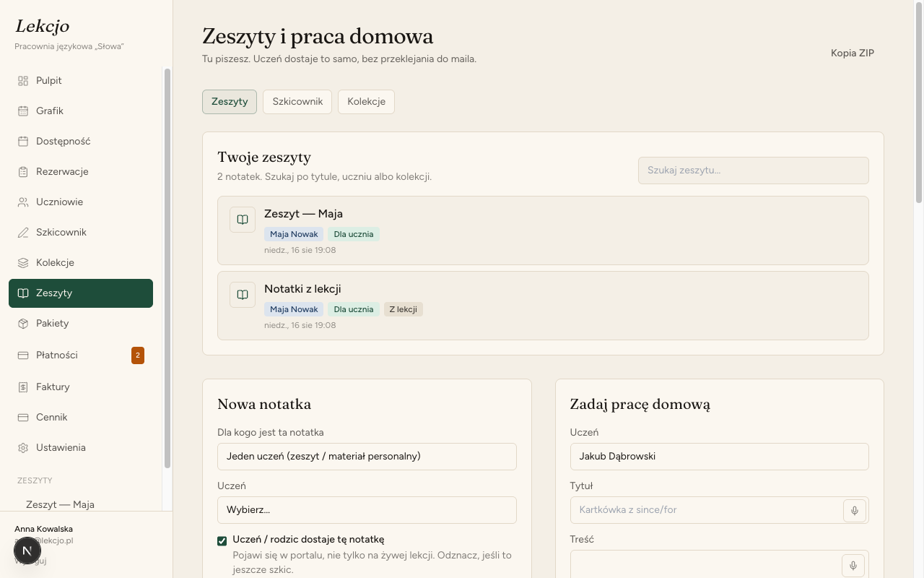Click the Kopia ZIP button

[853, 53]
